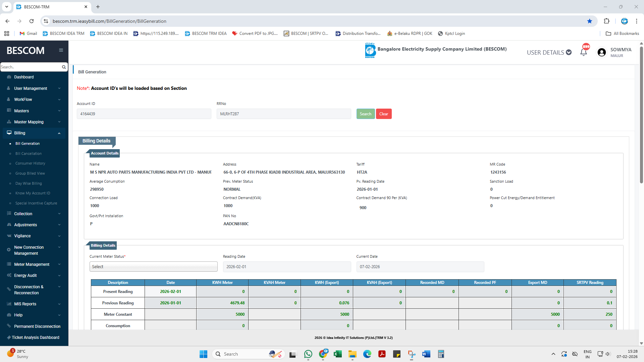This screenshot has width=644, height=362.
Task: Click the BESCOM company logo
Action: point(370,51)
